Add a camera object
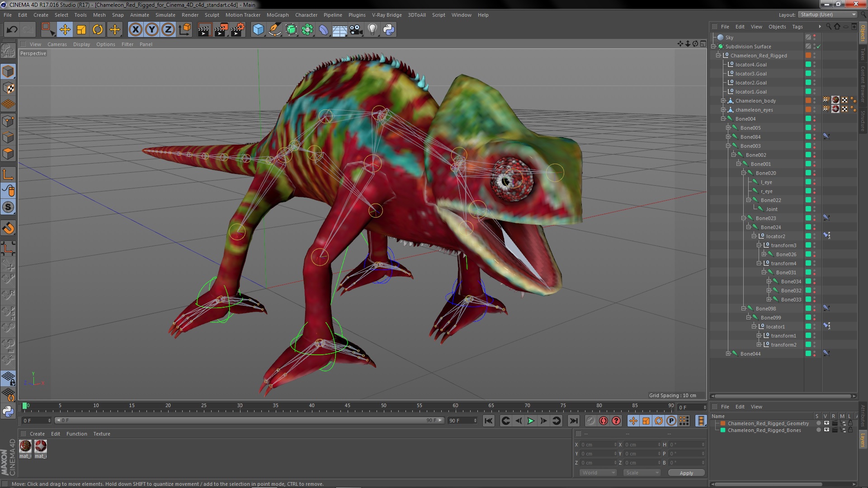 pyautogui.click(x=356, y=30)
